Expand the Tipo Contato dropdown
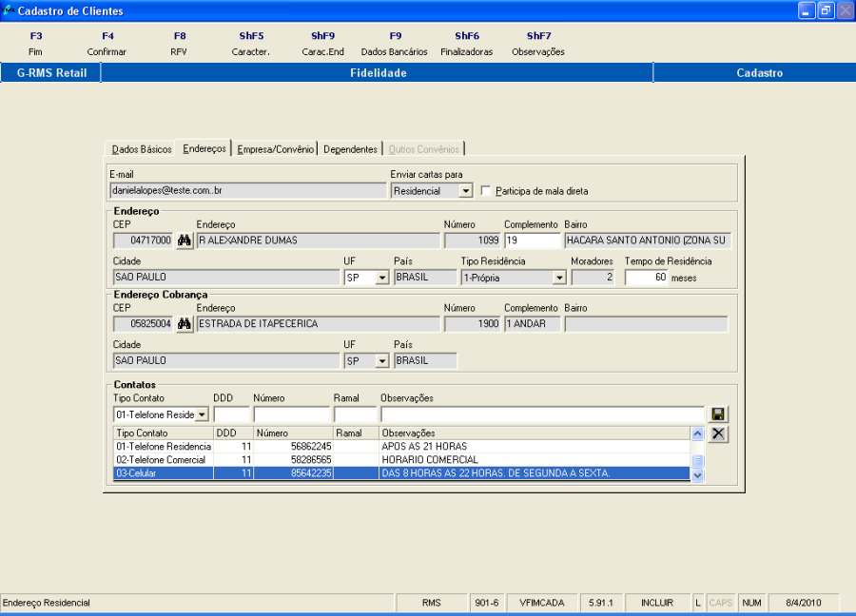This screenshot has height=616, width=856. (x=202, y=415)
